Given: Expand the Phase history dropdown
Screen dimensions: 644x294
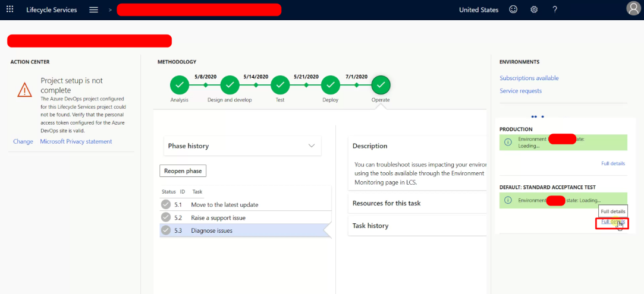Looking at the screenshot, I should coord(242,146).
